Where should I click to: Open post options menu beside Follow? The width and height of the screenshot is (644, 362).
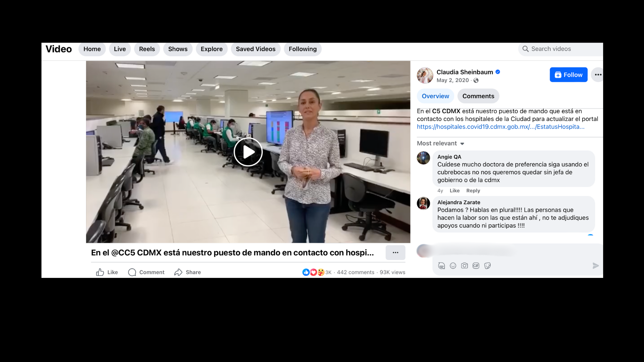pos(598,75)
